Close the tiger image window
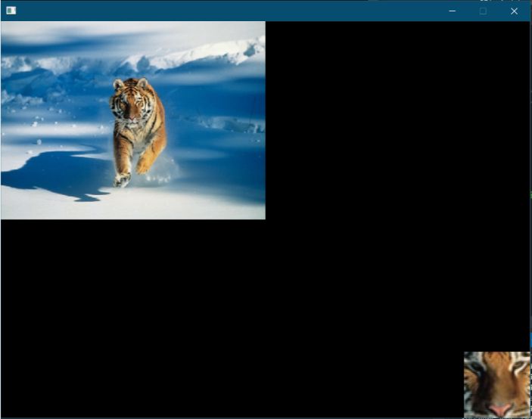532x419 pixels. tap(514, 11)
